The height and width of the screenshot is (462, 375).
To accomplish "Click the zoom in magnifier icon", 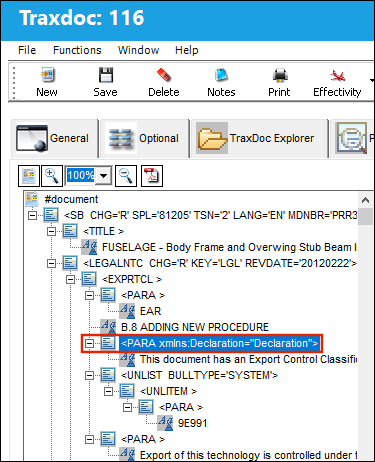I will click(x=52, y=176).
